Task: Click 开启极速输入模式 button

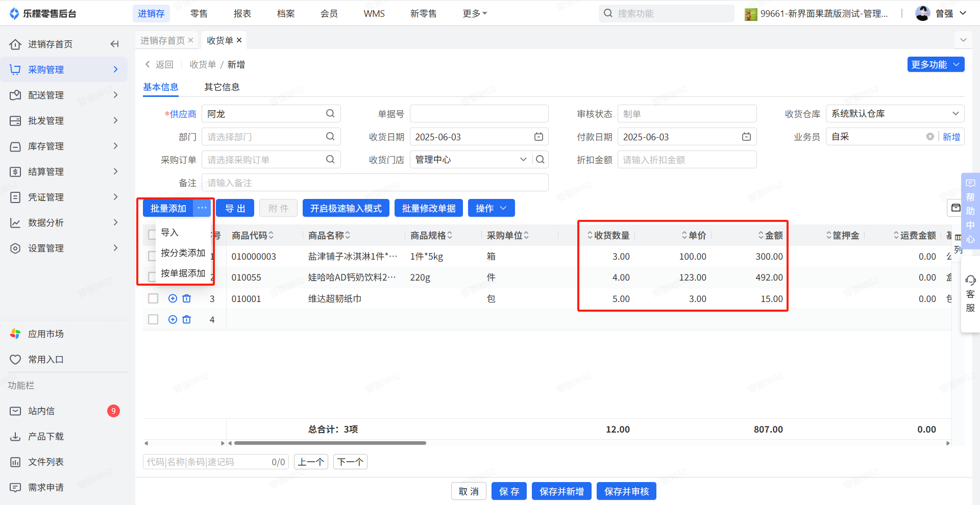Action: pyautogui.click(x=346, y=208)
